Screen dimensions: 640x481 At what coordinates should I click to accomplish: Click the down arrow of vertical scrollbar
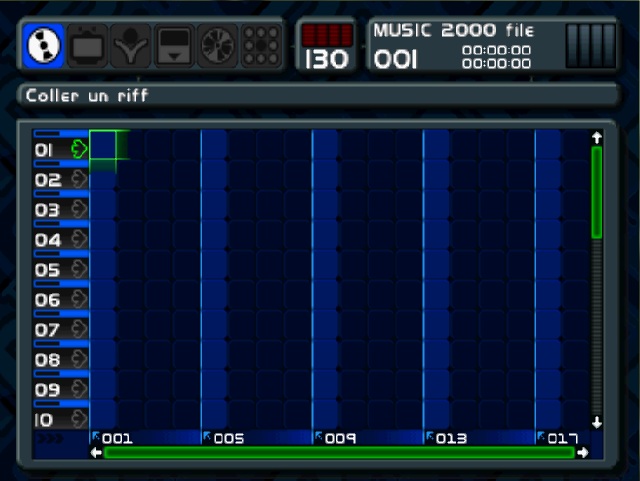597,422
